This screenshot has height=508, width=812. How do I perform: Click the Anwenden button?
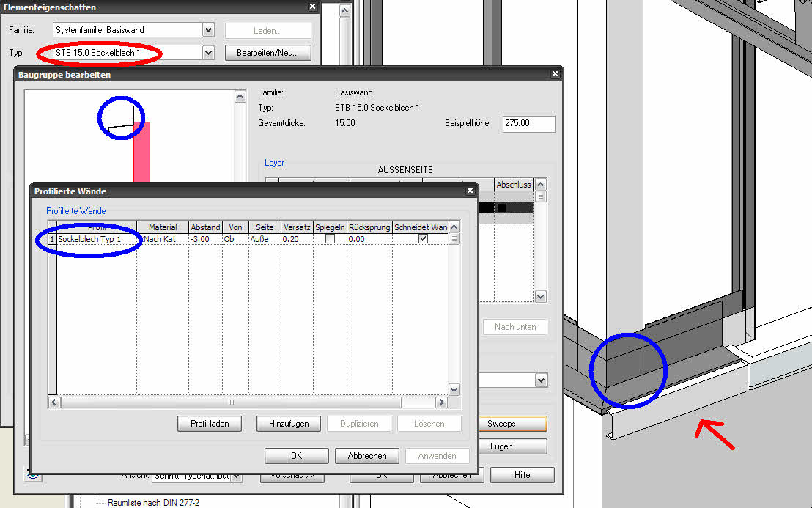tap(437, 456)
